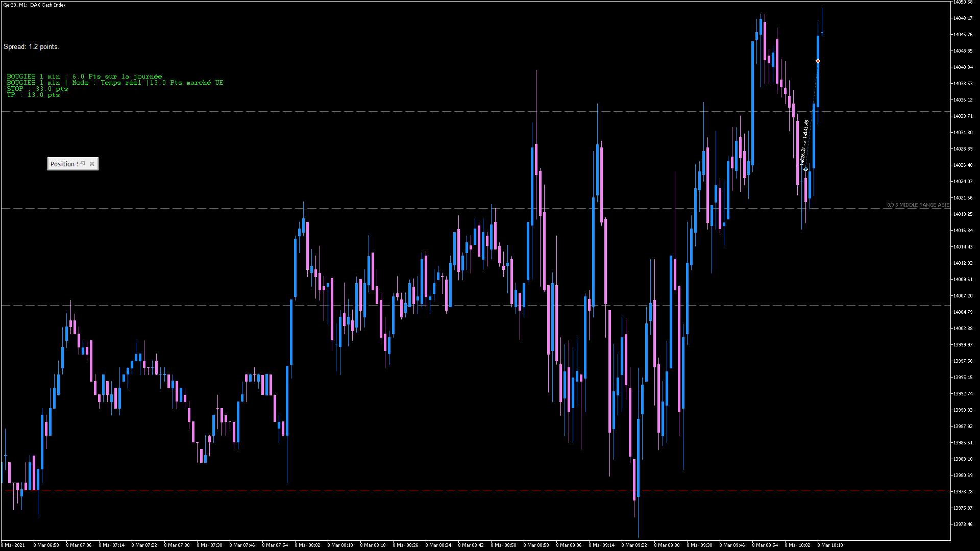Close the Position panel with X
The height and width of the screenshot is (551, 980).
(92, 164)
